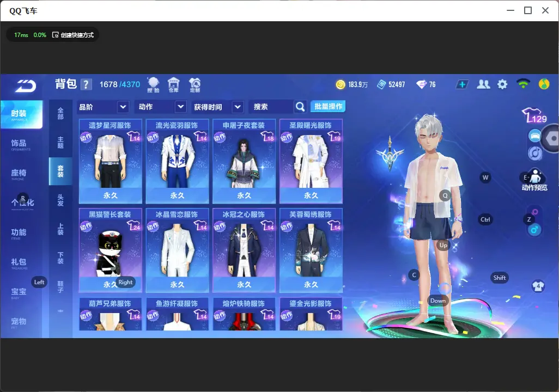The image size is (559, 392).
Task: Click the green Wi-Fi signal indicator
Action: (x=523, y=84)
